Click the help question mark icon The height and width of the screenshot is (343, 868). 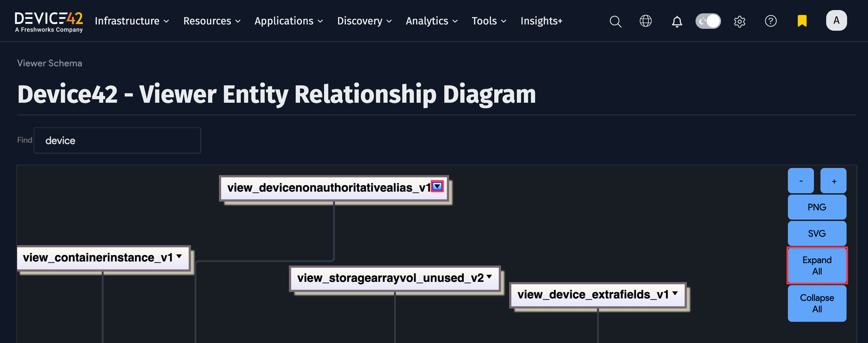point(770,21)
